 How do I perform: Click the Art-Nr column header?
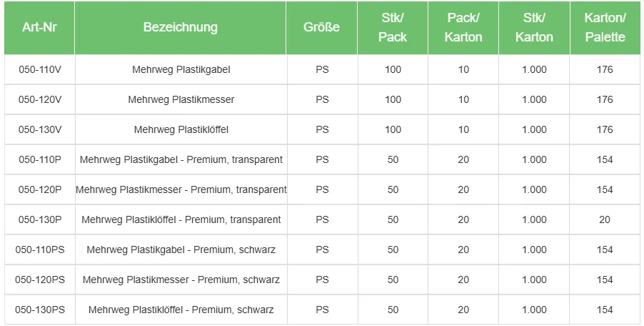pyautogui.click(x=40, y=28)
